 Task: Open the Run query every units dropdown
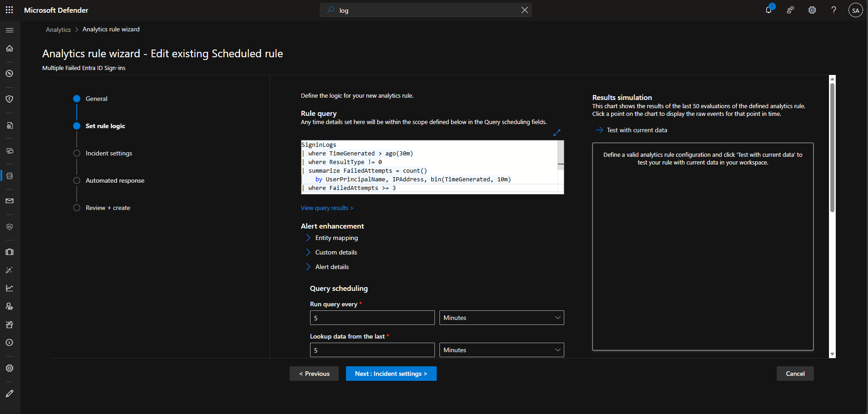pos(501,318)
